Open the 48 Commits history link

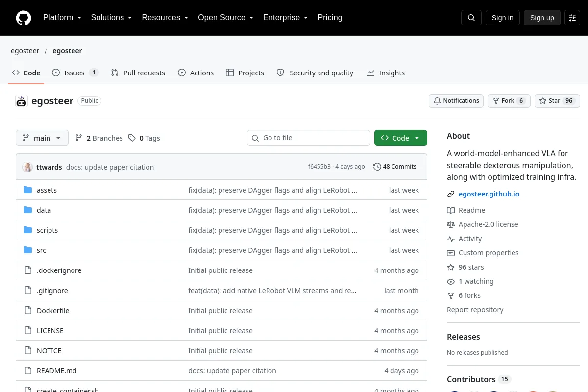395,167
